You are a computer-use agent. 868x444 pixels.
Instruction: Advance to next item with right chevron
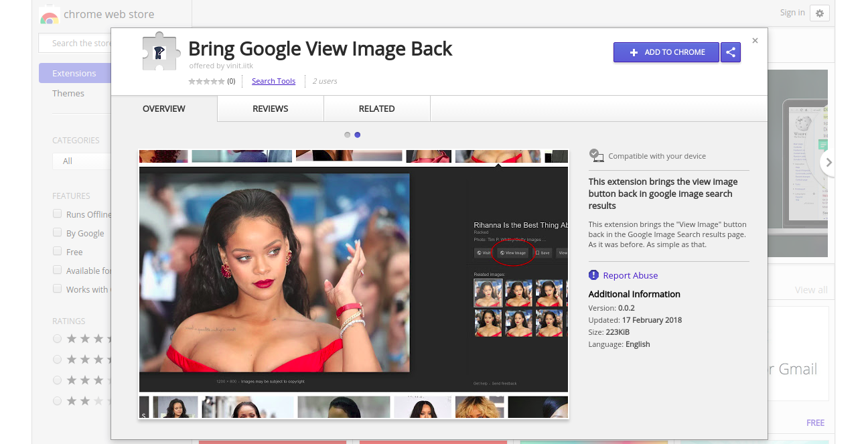tap(828, 162)
